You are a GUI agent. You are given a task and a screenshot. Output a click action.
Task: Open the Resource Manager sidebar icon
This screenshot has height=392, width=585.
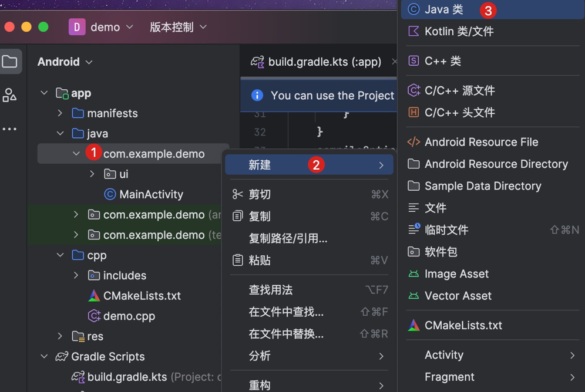[x=9, y=95]
